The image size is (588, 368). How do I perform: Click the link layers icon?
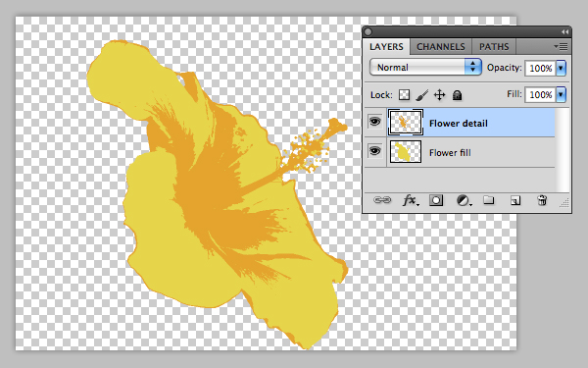382,200
